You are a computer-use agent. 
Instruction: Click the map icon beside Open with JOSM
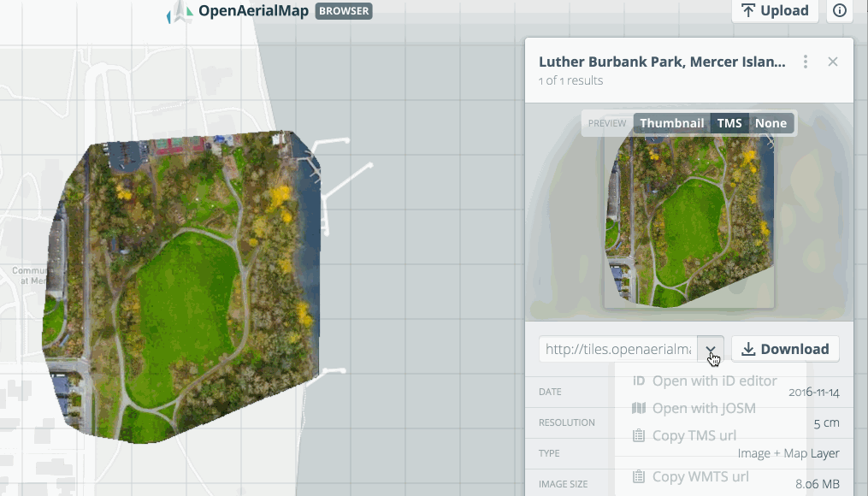click(638, 408)
